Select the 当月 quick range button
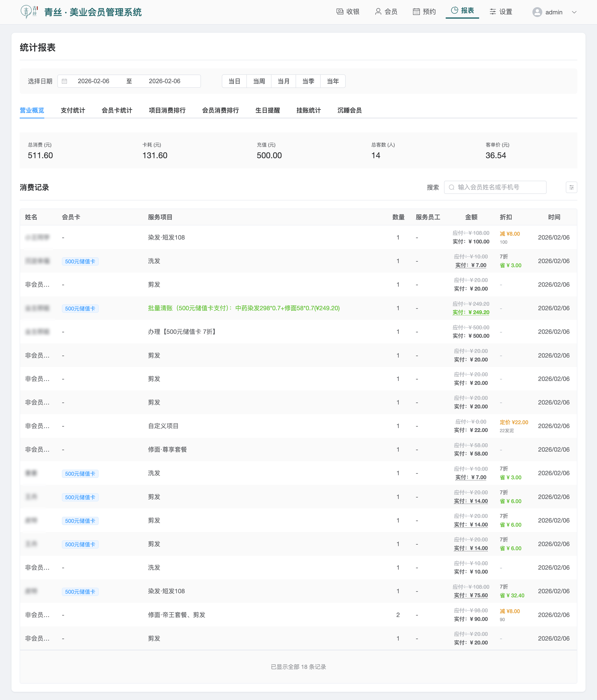The width and height of the screenshot is (597, 700). 284,81
